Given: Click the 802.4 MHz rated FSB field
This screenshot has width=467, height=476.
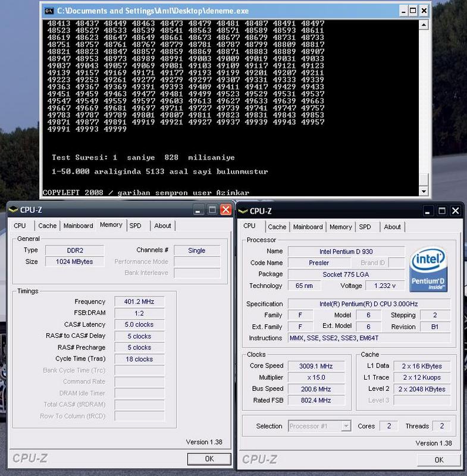Looking at the screenshot, I should (316, 400).
